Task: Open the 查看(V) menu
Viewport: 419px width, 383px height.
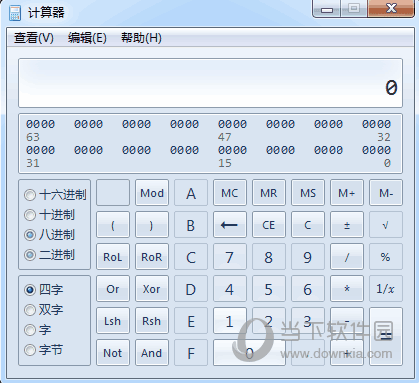Action: point(34,38)
